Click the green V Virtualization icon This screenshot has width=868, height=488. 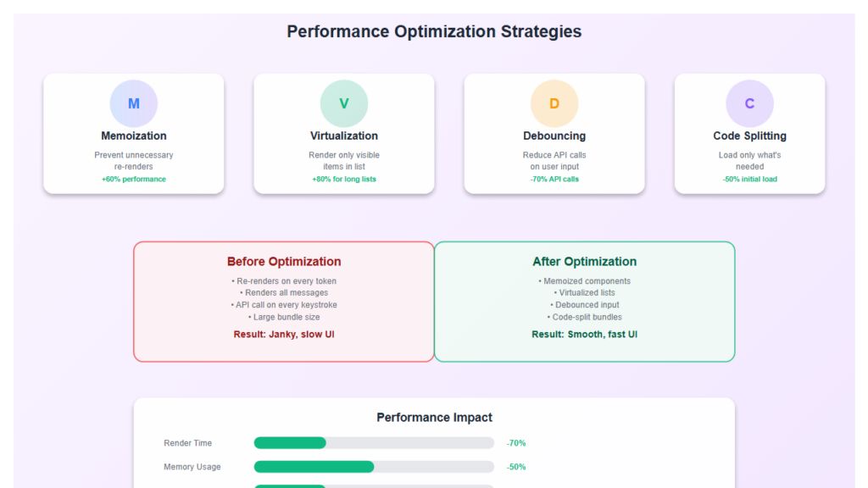[344, 104]
